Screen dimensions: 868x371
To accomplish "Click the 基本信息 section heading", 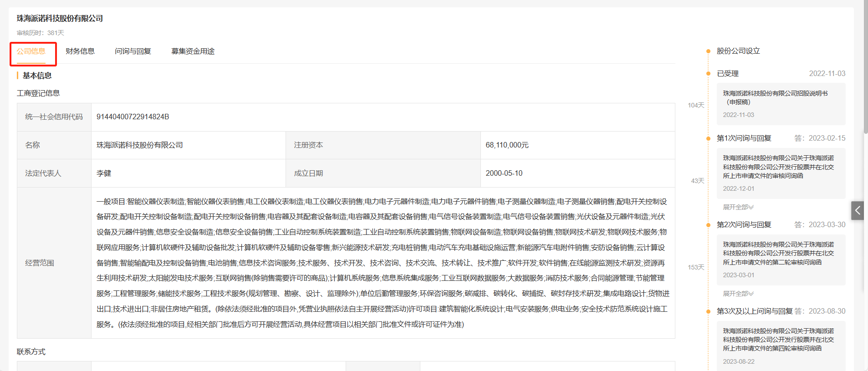I will click(x=37, y=76).
